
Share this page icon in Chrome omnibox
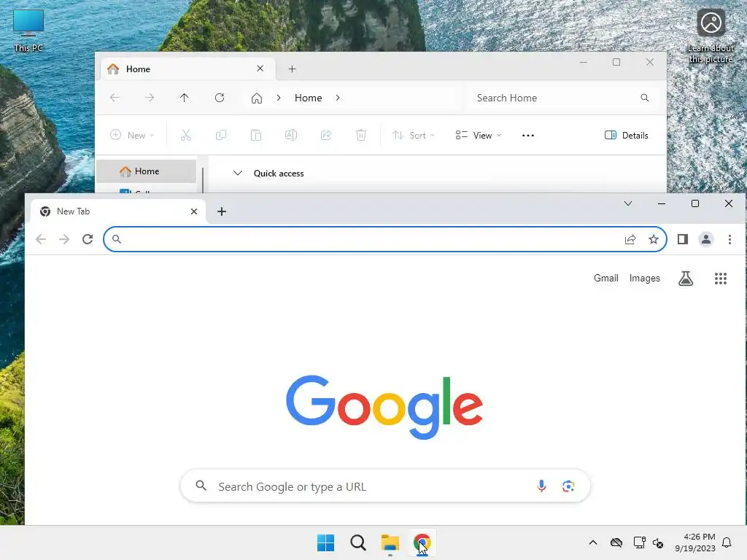tap(630, 239)
